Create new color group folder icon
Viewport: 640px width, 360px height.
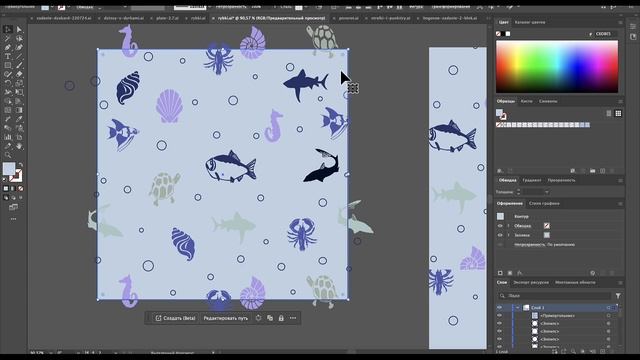(x=593, y=171)
